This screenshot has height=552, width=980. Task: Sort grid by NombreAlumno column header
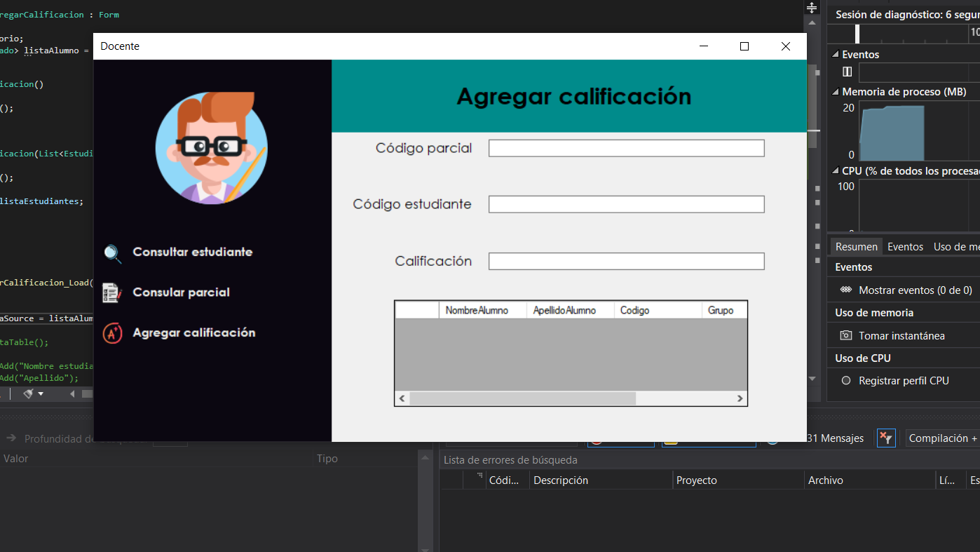coord(482,310)
